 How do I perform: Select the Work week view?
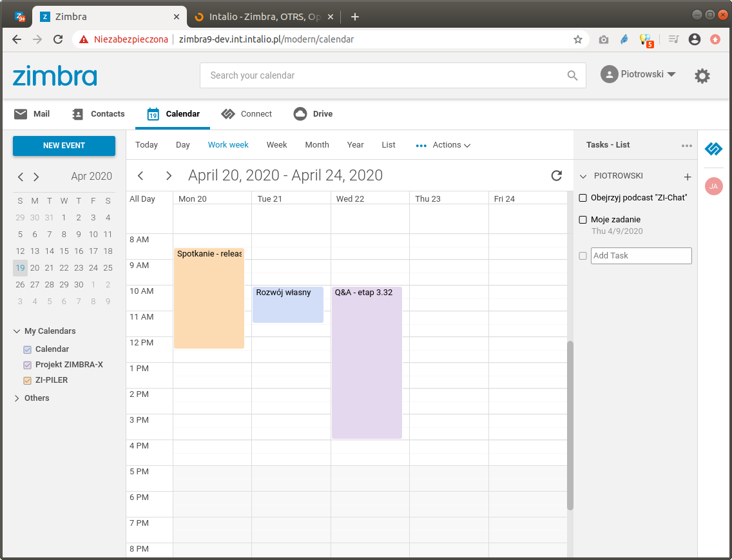228,145
